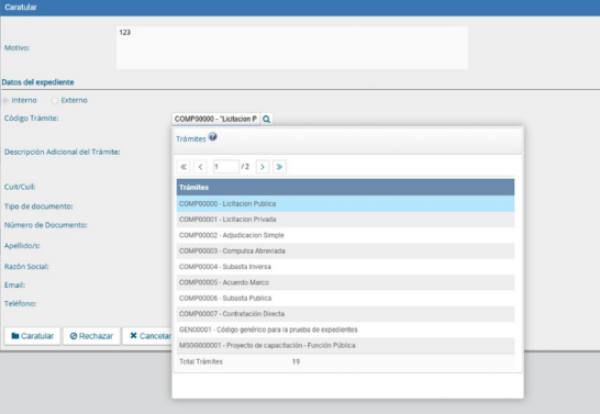Select the Externo radio button
Viewport: 600px width, 414px height.
point(54,100)
